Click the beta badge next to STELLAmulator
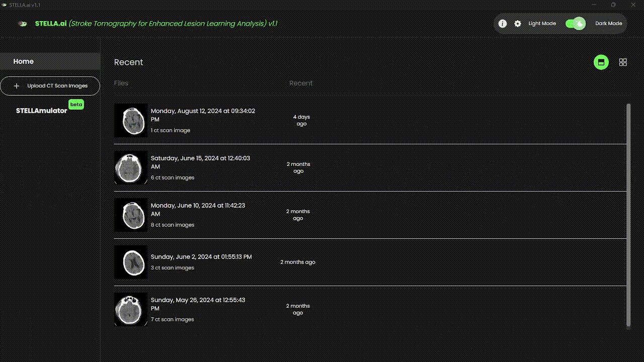This screenshot has height=362, width=644. click(76, 105)
